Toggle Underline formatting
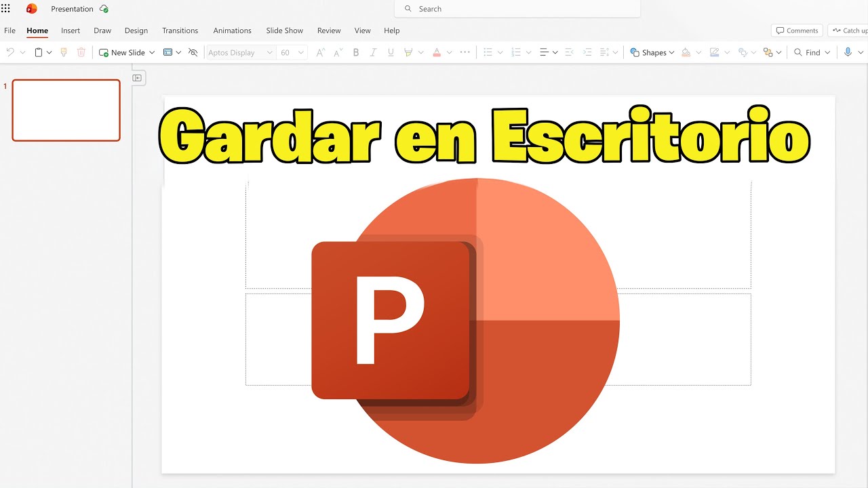Viewport: 868px width, 488px height. 391,52
